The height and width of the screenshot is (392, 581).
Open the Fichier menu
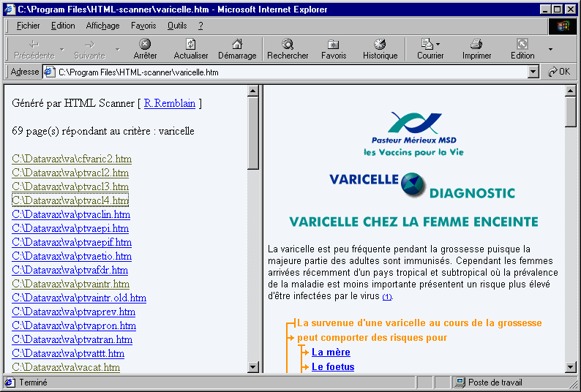point(28,26)
